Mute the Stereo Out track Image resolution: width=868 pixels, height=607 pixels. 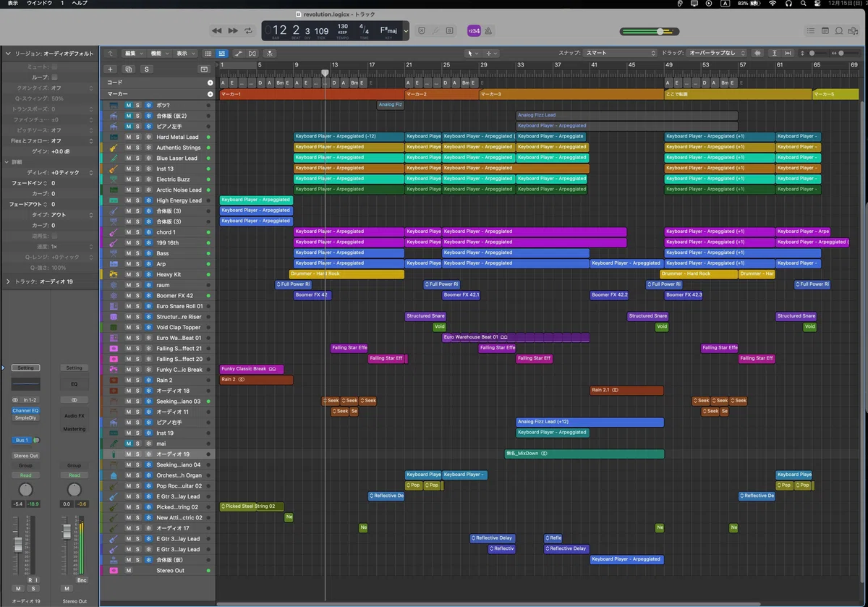(x=129, y=571)
